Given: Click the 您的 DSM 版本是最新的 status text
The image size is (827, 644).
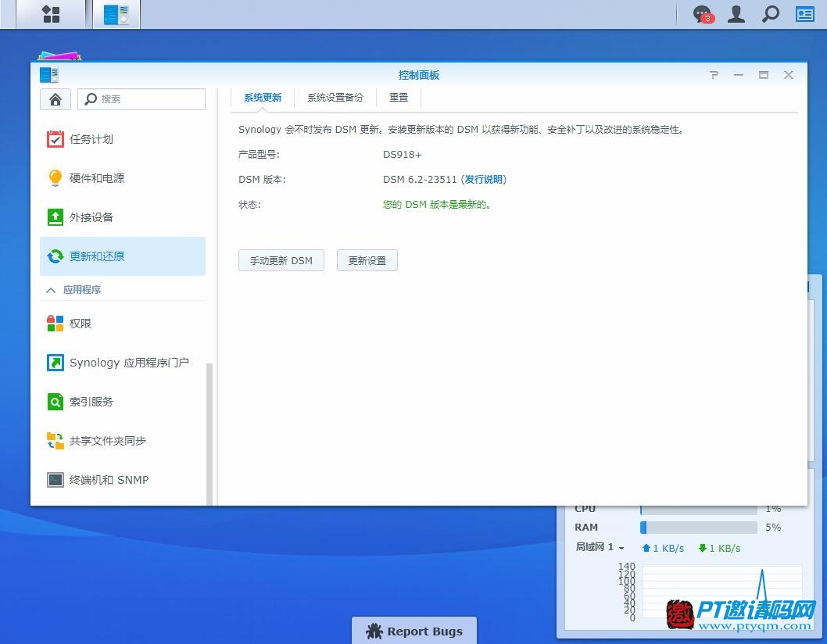Looking at the screenshot, I should (437, 205).
